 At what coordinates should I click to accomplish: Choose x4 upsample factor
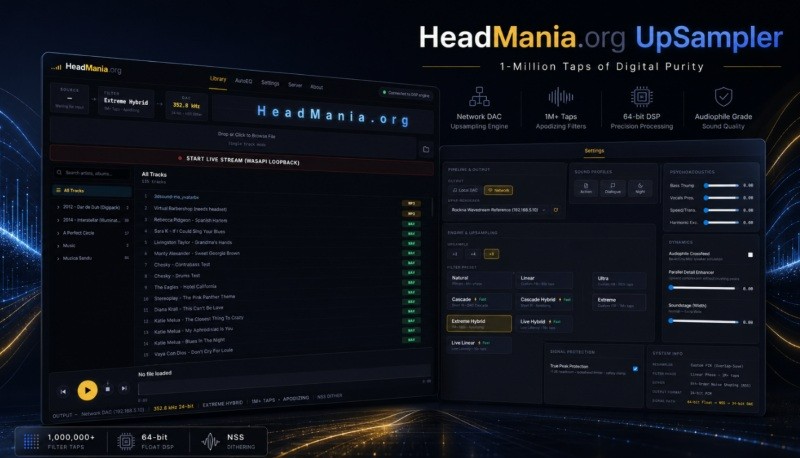coord(473,253)
